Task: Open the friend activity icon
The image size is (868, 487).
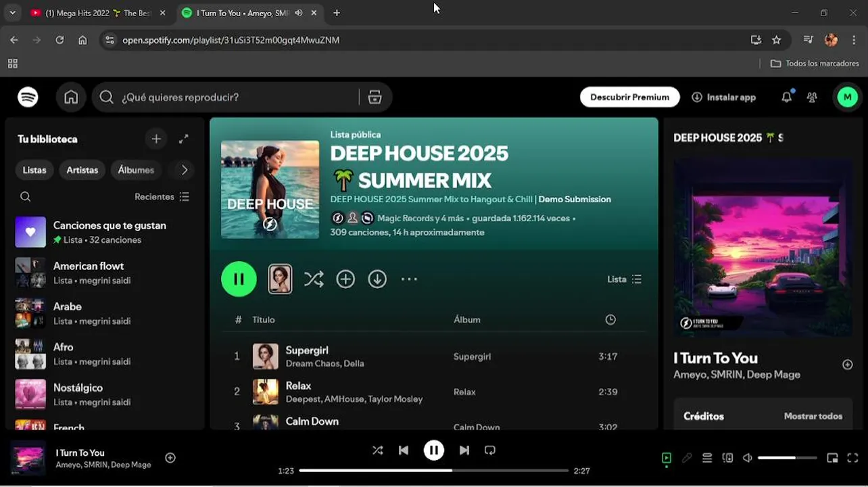Action: pos(812,97)
